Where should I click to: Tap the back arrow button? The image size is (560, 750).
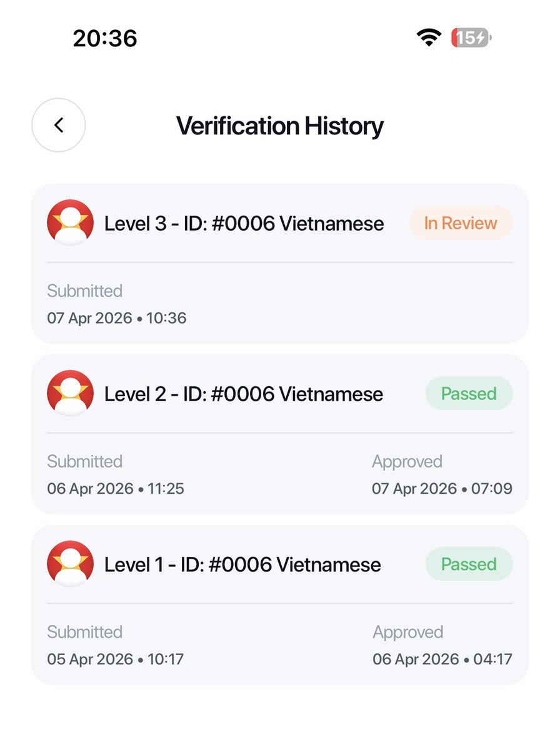(x=59, y=125)
